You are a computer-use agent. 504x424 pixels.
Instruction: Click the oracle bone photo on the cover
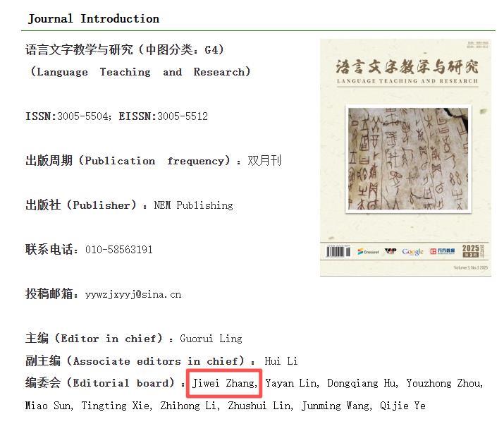point(406,158)
